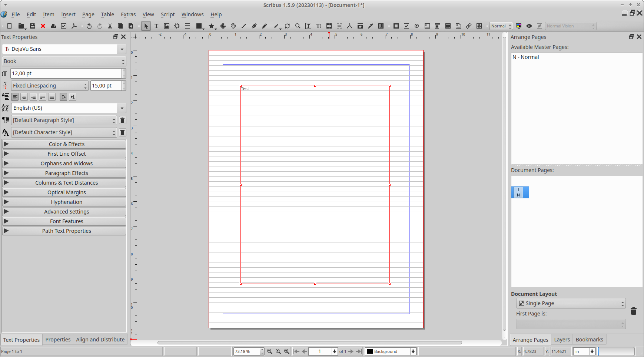
Task: Choose the Eye Dropper tool
Action: (x=371, y=26)
